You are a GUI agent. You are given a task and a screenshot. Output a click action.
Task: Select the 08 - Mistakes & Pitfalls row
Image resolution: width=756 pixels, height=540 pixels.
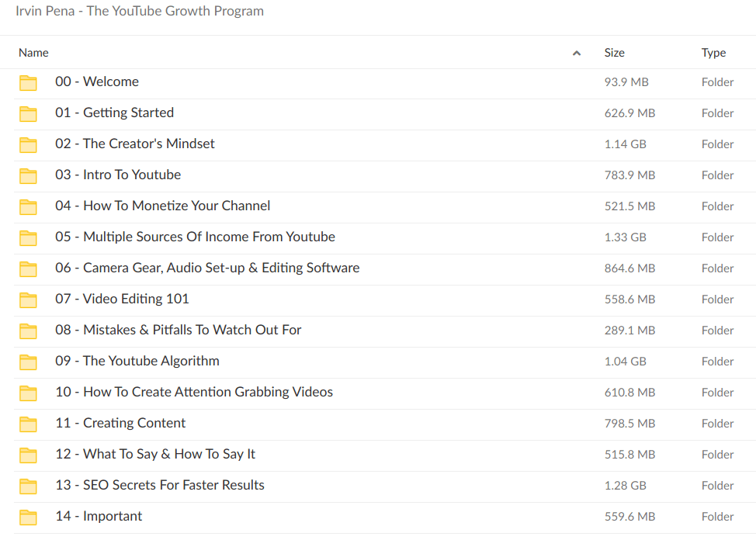[178, 330]
